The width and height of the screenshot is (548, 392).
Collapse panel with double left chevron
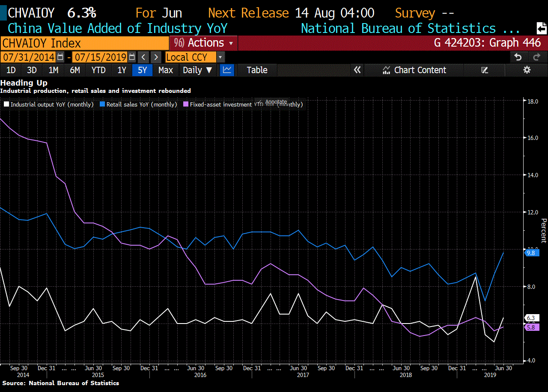click(357, 70)
